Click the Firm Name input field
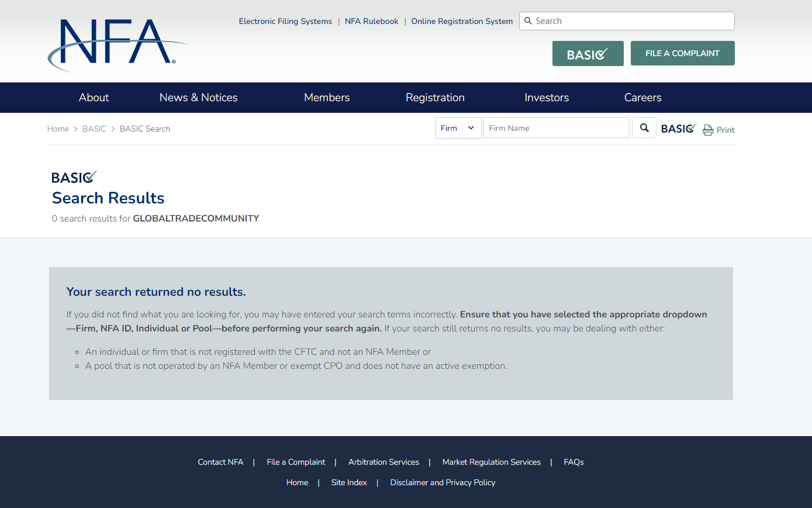812x508 pixels. (556, 128)
